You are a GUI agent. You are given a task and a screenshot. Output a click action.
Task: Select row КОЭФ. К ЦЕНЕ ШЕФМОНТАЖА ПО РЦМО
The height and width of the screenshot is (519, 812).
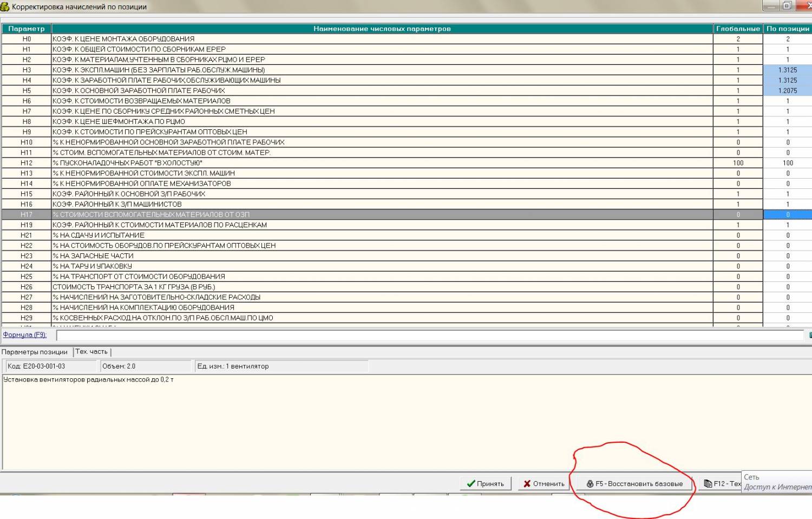[382, 121]
